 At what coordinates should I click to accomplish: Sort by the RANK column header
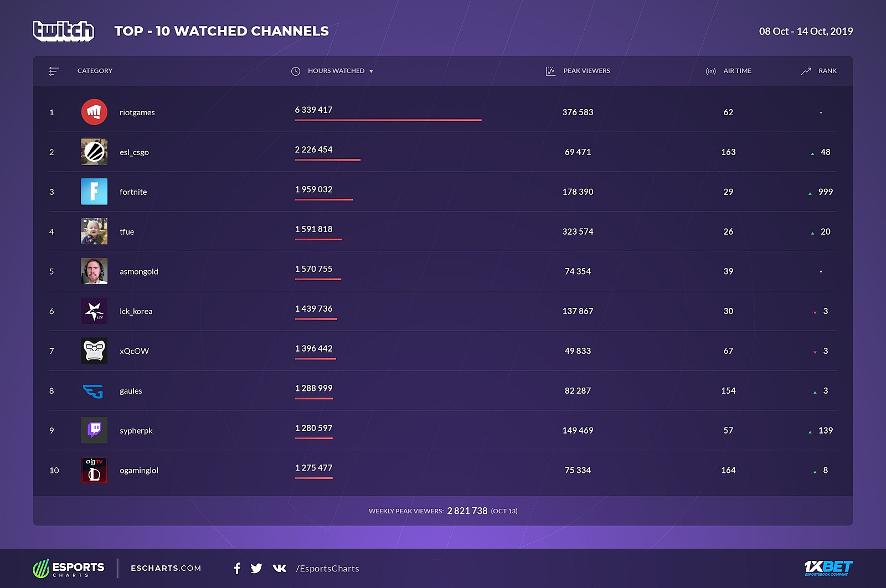pyautogui.click(x=828, y=71)
